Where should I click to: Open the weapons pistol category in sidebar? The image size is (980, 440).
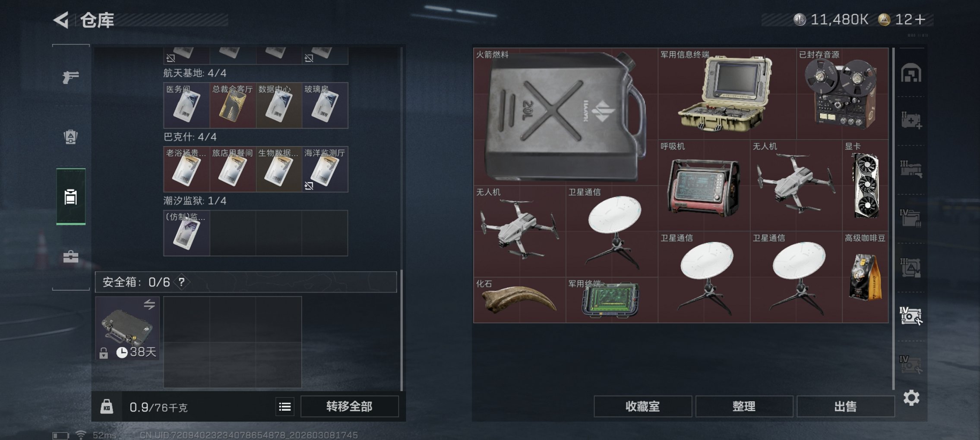(71, 77)
